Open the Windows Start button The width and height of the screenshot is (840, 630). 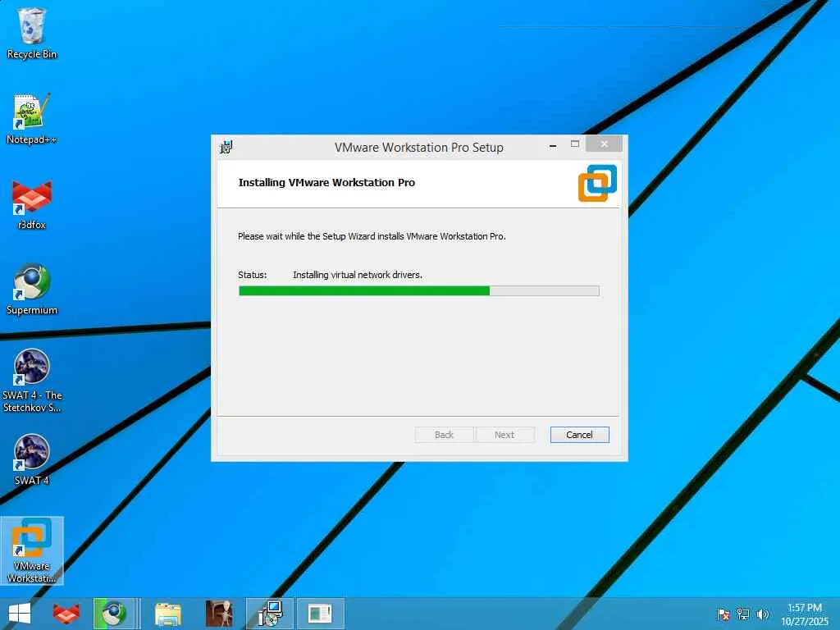click(x=20, y=614)
